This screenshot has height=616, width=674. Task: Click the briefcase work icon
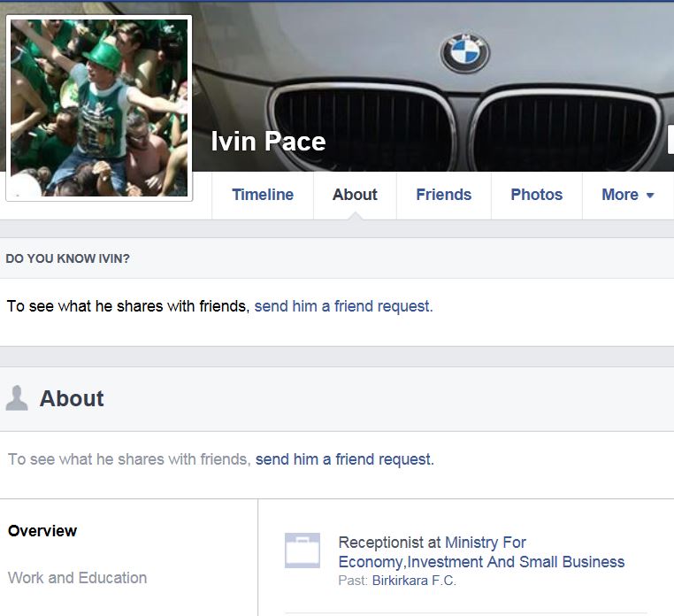tap(303, 551)
